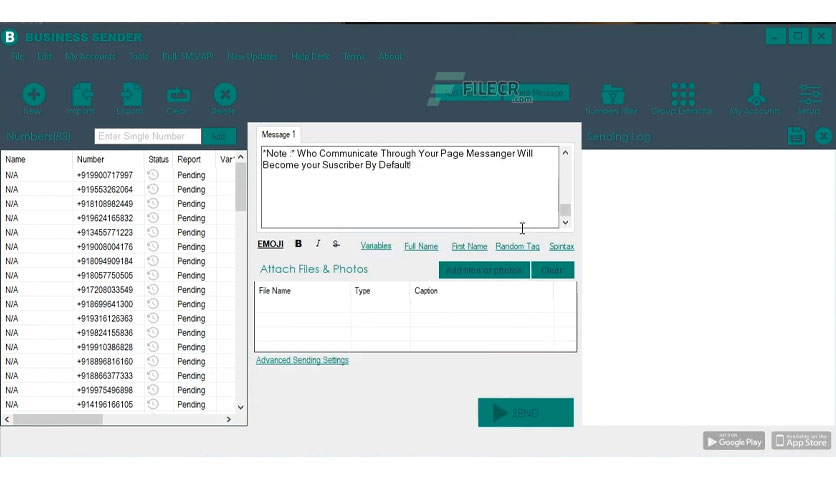Open the Group Extractor tool
Viewport: 836px width, 484px height.
(x=682, y=95)
